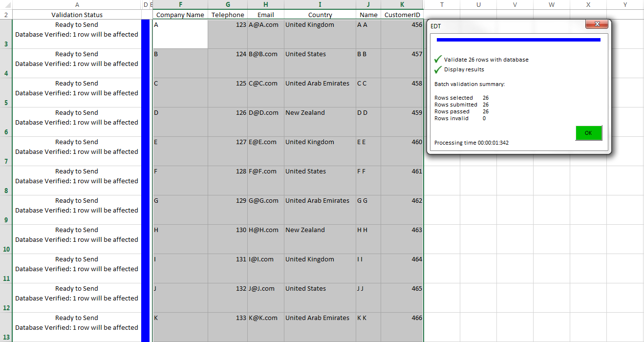Click the green OK button

tap(588, 133)
